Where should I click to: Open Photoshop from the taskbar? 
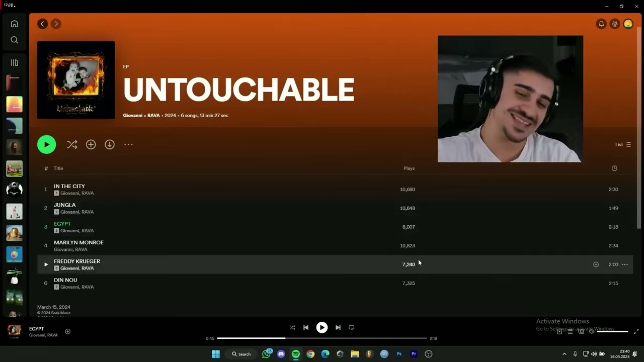(399, 354)
